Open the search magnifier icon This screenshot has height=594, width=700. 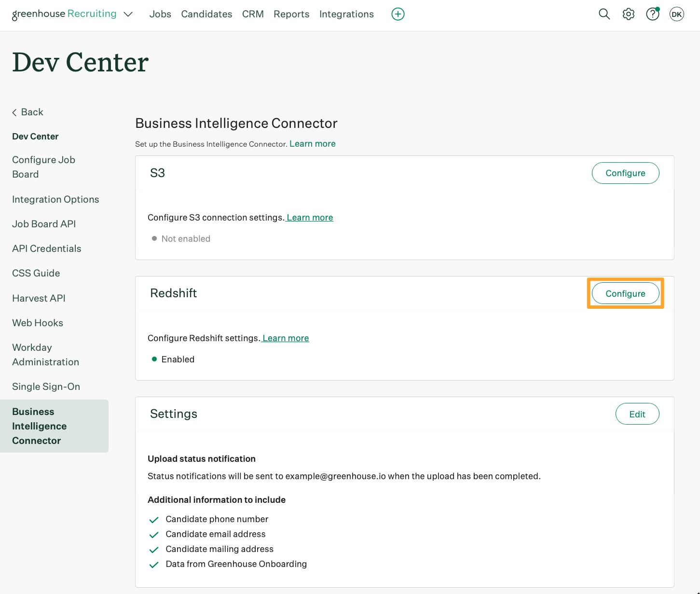click(604, 14)
